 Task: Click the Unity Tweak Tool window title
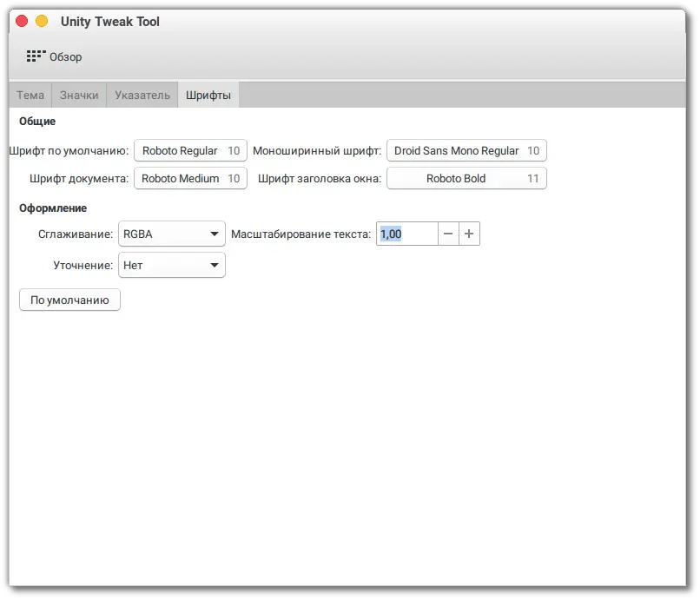pos(110,22)
